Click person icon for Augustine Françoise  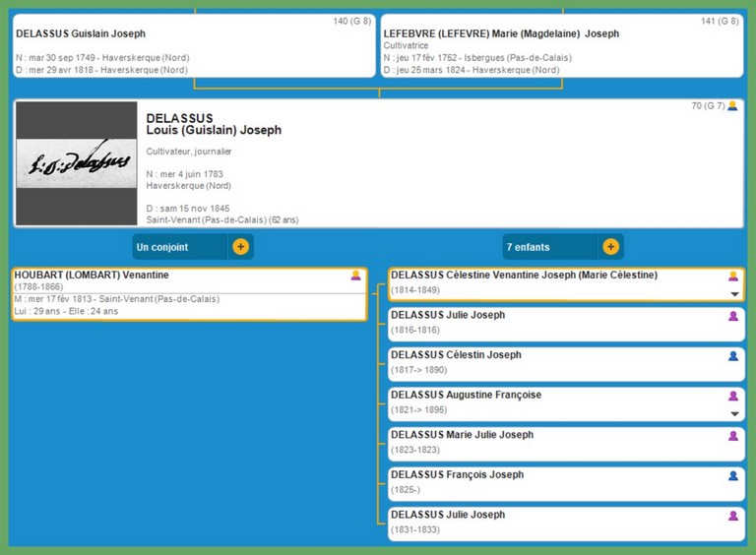point(732,396)
